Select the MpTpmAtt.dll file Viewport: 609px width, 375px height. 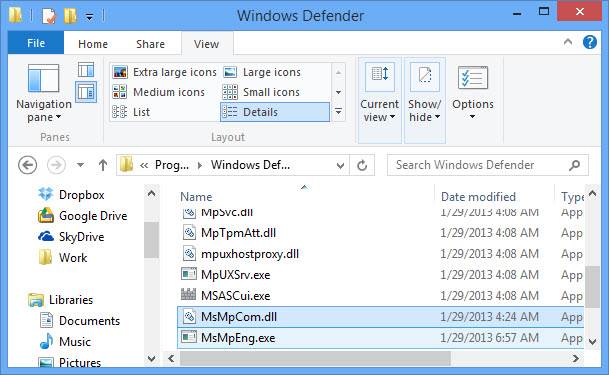pos(381,233)
